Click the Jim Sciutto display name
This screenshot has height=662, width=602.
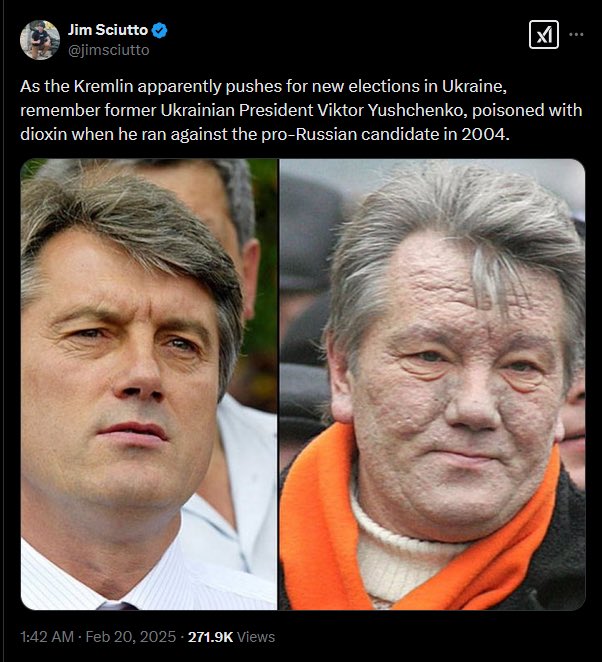coord(108,30)
